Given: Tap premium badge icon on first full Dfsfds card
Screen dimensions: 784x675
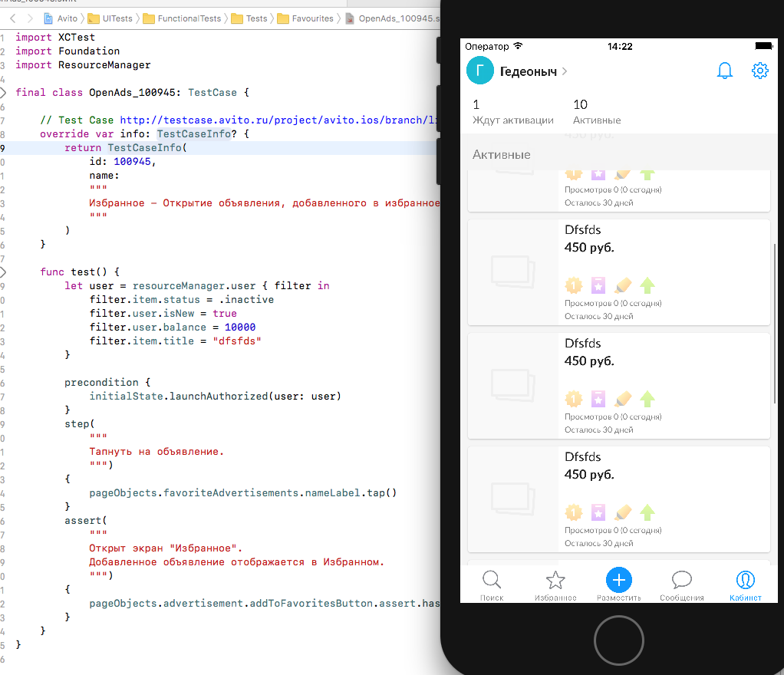Looking at the screenshot, I should pyautogui.click(x=574, y=285).
